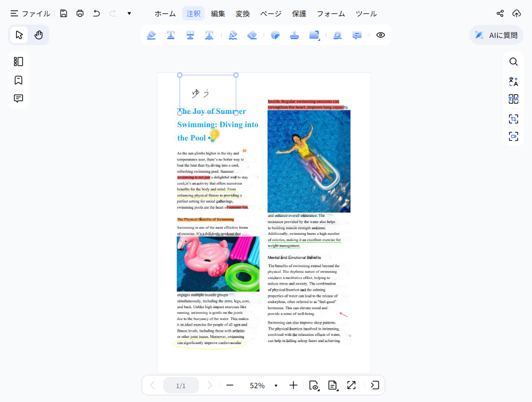This screenshot has width=532, height=402.
Task: Click the 'swimming is not just' red highlight
Action: (x=193, y=177)
